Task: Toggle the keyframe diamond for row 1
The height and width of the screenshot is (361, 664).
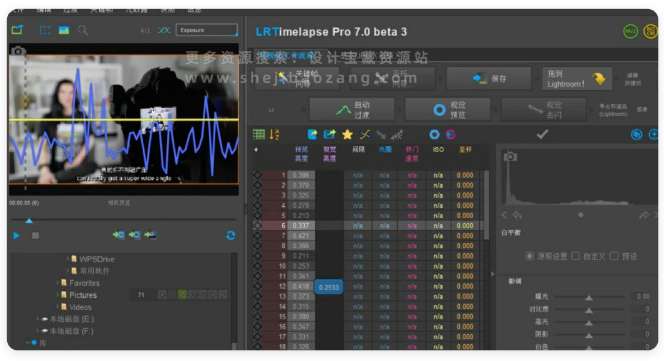Action: (x=257, y=175)
